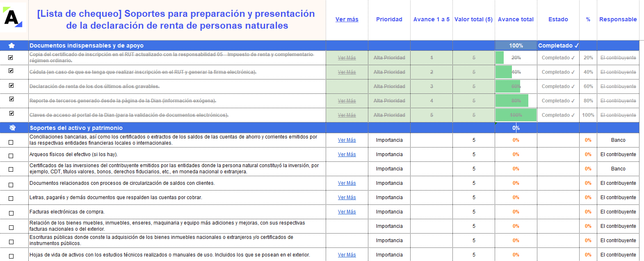Screen dimensions: 644x261
Task: Check the Relación de los bienes muebles checkbox
Action: tap(11, 228)
